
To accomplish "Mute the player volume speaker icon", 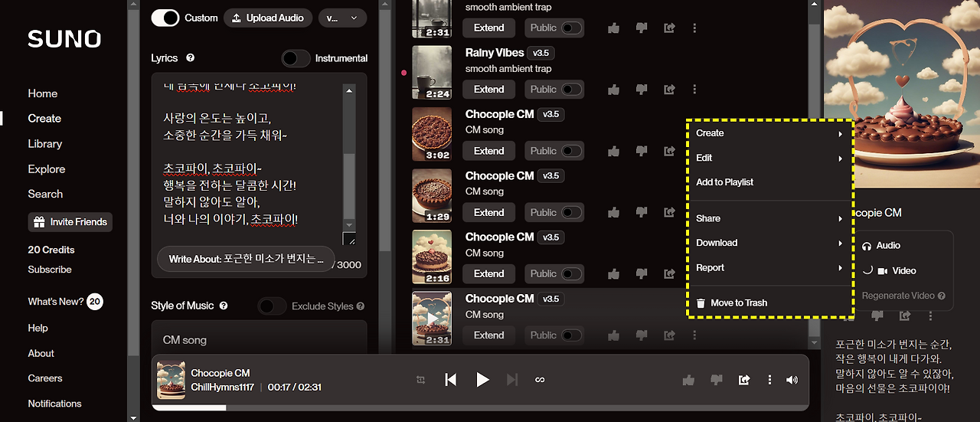I will coord(792,380).
